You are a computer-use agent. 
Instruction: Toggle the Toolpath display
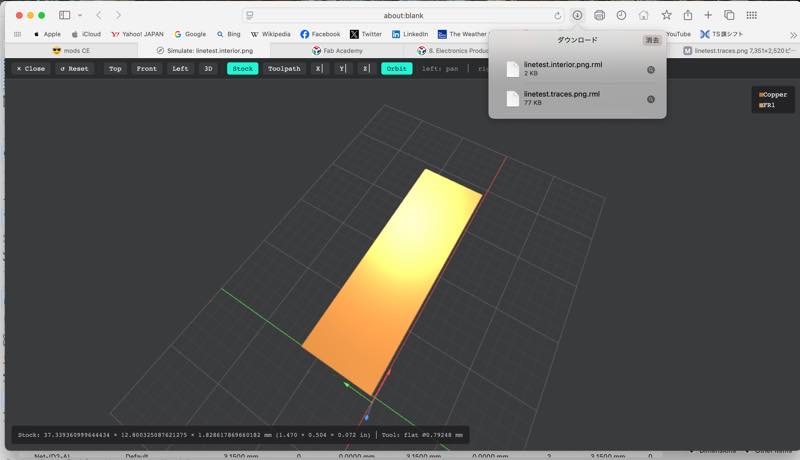284,68
